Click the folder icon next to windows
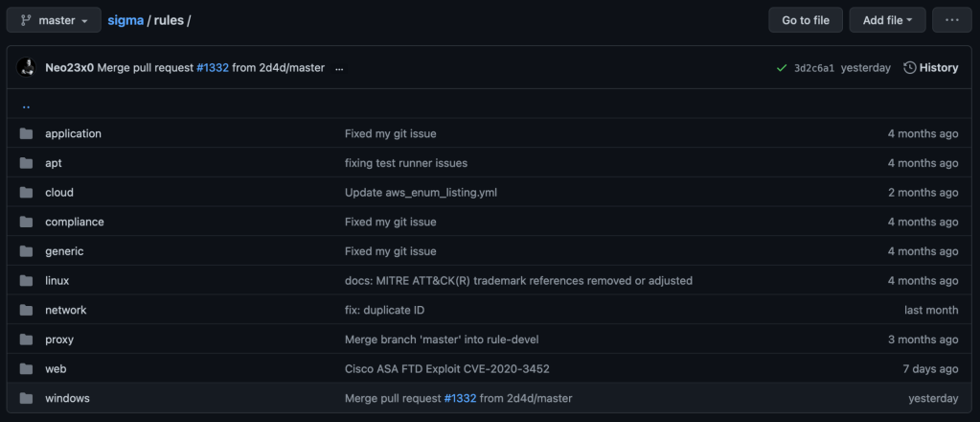980x422 pixels. [26, 398]
